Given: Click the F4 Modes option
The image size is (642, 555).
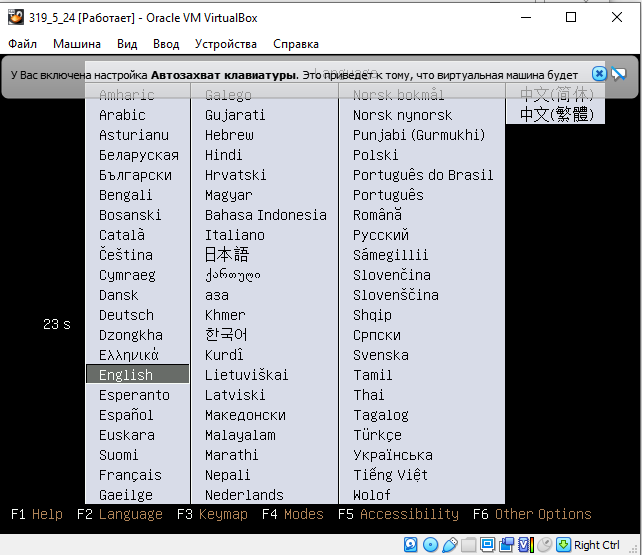Looking at the screenshot, I should [293, 514].
